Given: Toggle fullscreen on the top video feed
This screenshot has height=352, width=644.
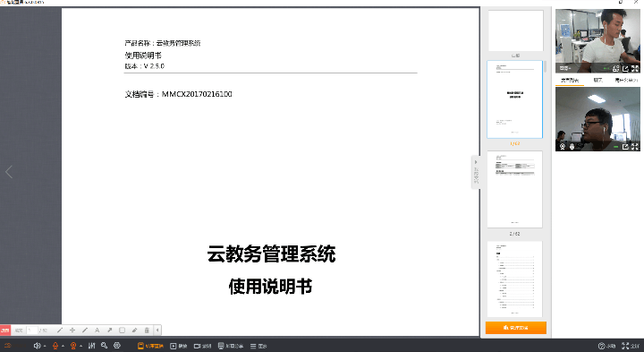Looking at the screenshot, I should [635, 69].
